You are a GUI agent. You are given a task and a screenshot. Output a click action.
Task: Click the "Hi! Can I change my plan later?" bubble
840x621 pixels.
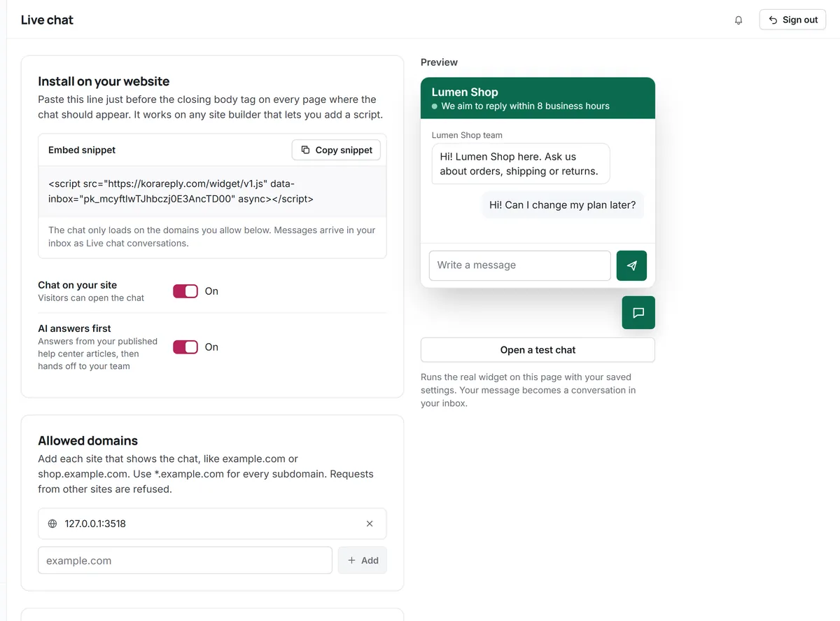coord(563,205)
